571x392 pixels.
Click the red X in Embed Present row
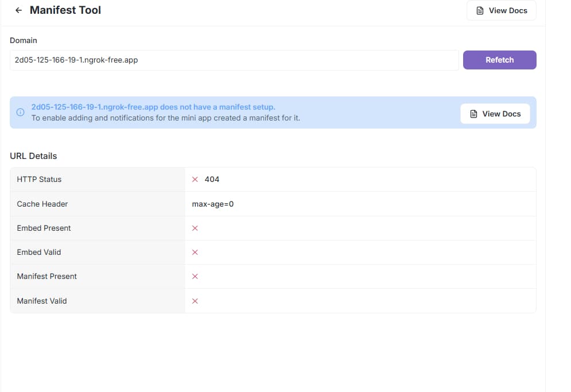(195, 228)
